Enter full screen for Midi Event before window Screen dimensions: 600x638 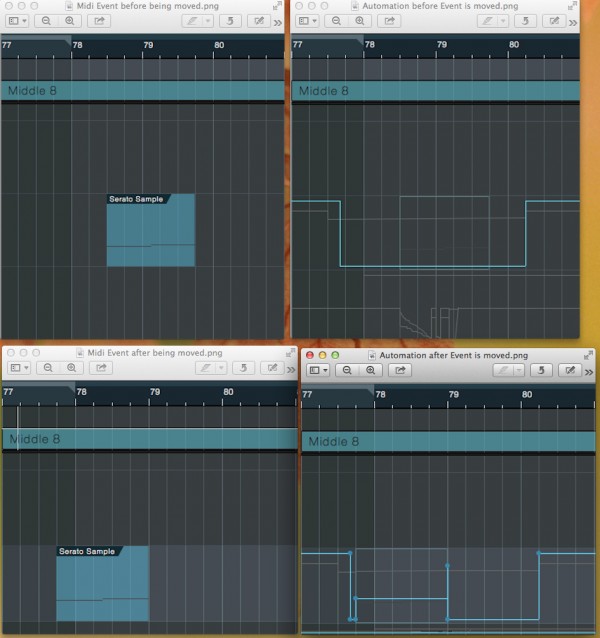pyautogui.click(x=277, y=6)
